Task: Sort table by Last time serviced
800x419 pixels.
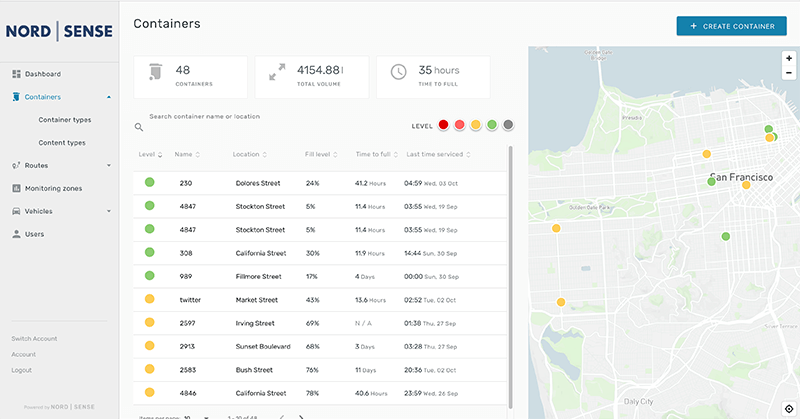Action: tap(438, 154)
